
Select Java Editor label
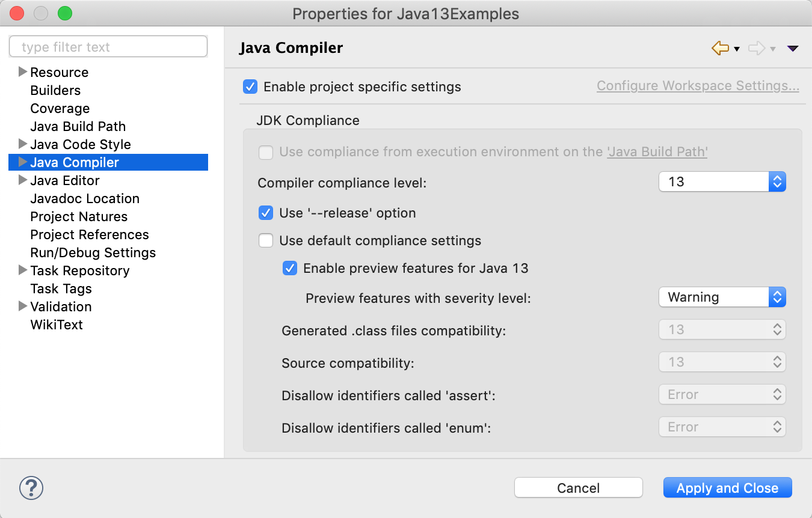(x=65, y=180)
